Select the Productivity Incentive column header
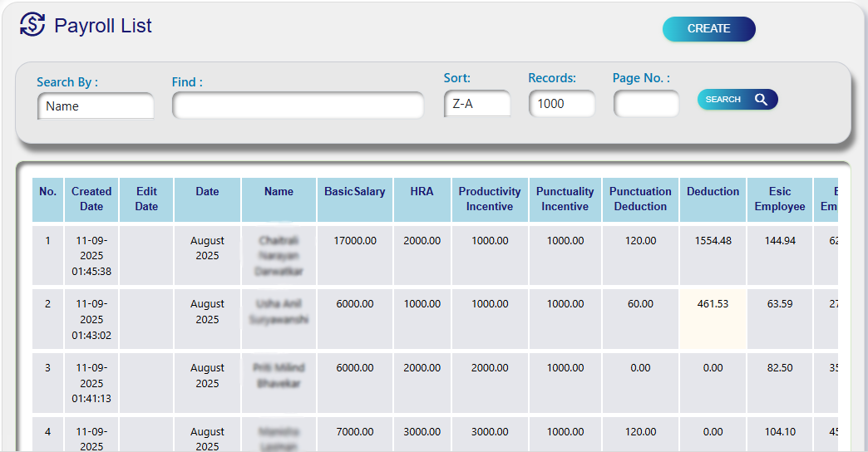Viewport: 868px width, 452px height. [490, 199]
